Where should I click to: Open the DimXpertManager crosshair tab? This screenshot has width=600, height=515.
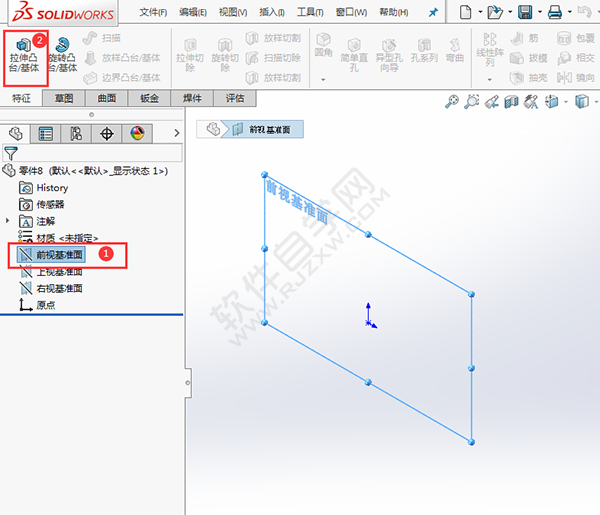coord(106,134)
